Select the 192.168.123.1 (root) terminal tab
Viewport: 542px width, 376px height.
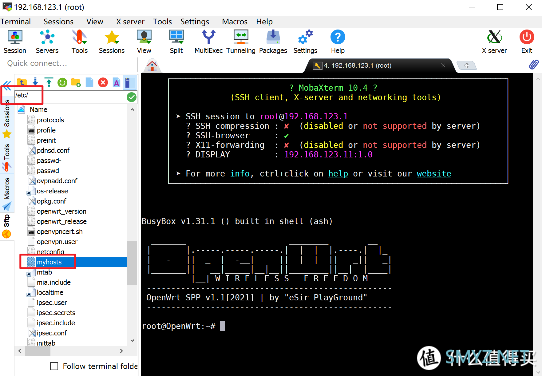click(x=380, y=65)
